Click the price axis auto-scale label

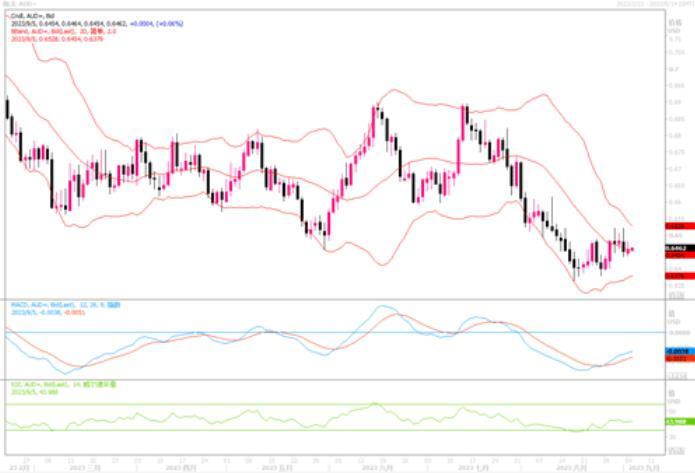(676, 295)
